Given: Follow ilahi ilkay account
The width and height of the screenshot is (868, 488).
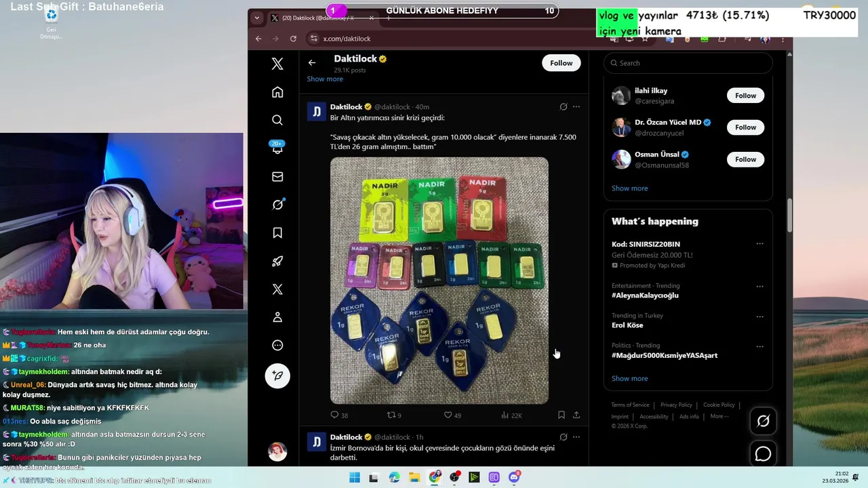Looking at the screenshot, I should [745, 96].
